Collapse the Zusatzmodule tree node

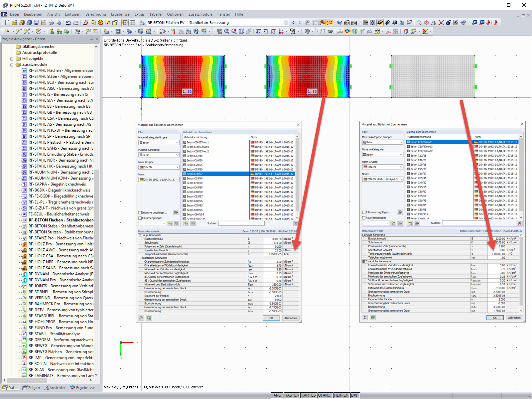pyautogui.click(x=12, y=65)
